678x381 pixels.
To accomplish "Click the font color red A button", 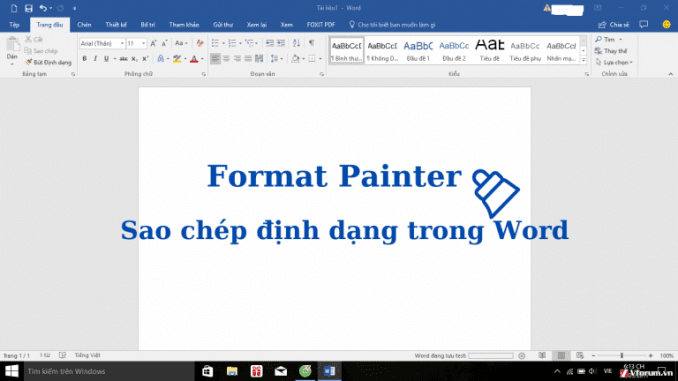I will pos(194,59).
